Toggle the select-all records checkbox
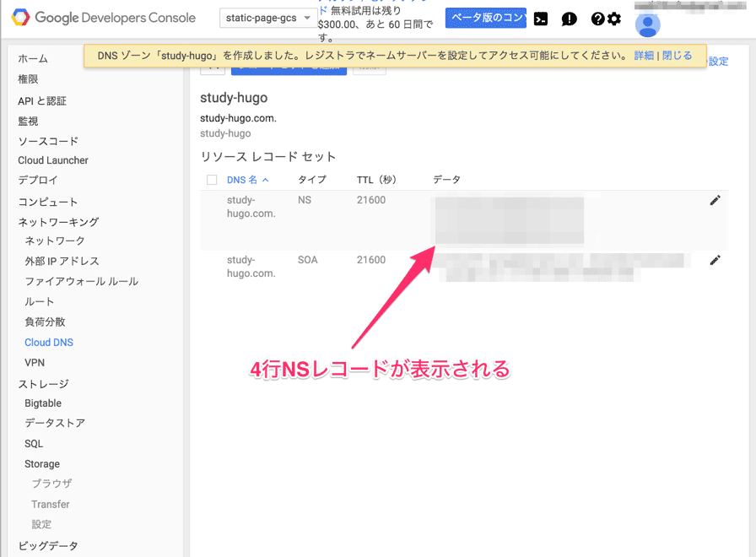This screenshot has height=557, width=756. (x=212, y=180)
